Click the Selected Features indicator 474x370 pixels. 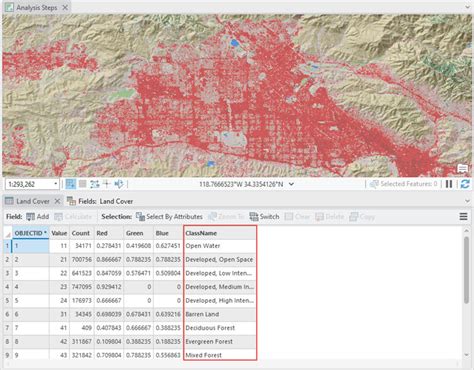coord(403,184)
